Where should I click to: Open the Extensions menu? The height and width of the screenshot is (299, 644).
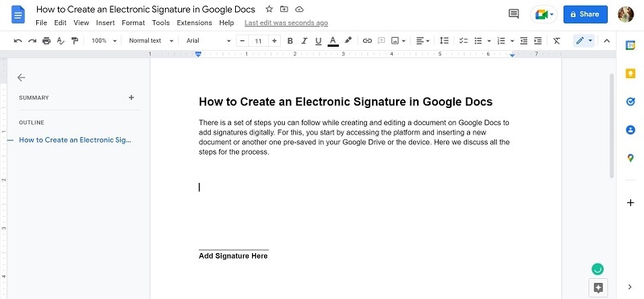(194, 23)
